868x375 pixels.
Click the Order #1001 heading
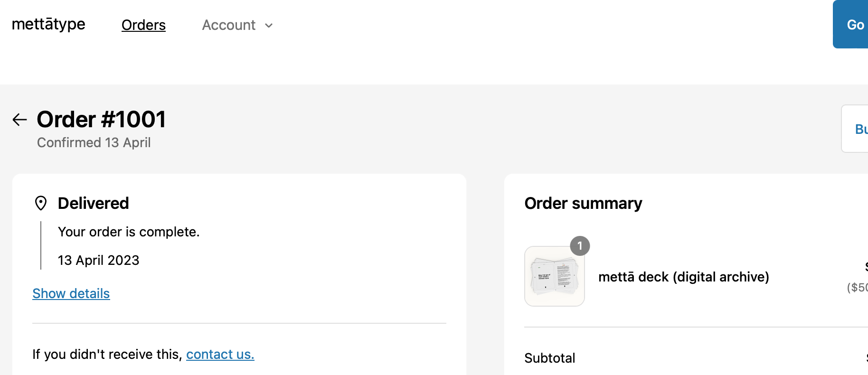pyautogui.click(x=102, y=120)
